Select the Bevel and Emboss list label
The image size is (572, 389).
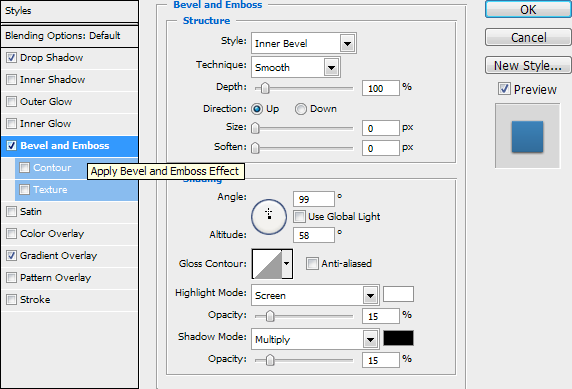pyautogui.click(x=65, y=146)
